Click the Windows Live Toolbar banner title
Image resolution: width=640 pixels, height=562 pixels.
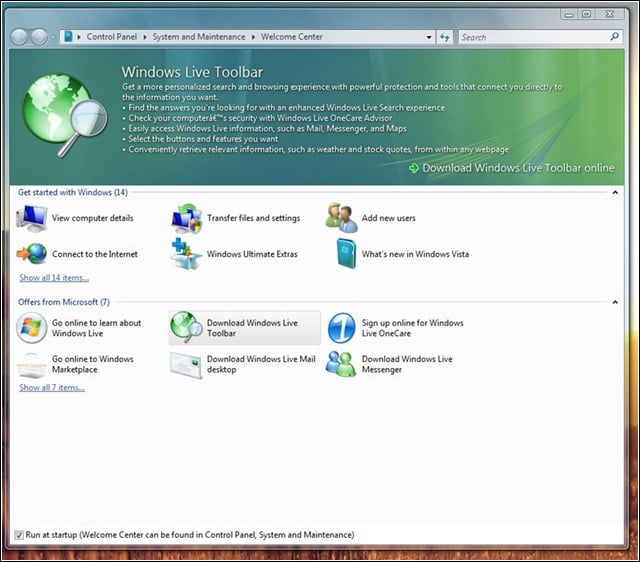click(192, 72)
